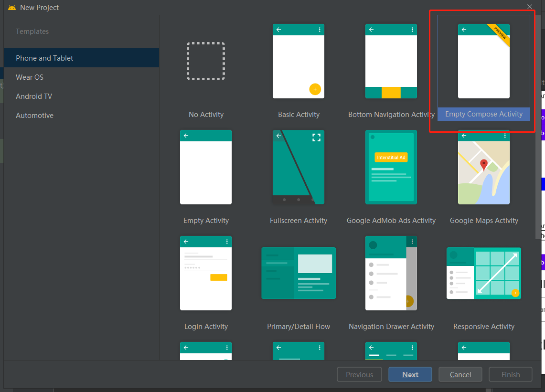
Task: Click the templates list vertical scrollbar
Action: pyautogui.click(x=538, y=127)
